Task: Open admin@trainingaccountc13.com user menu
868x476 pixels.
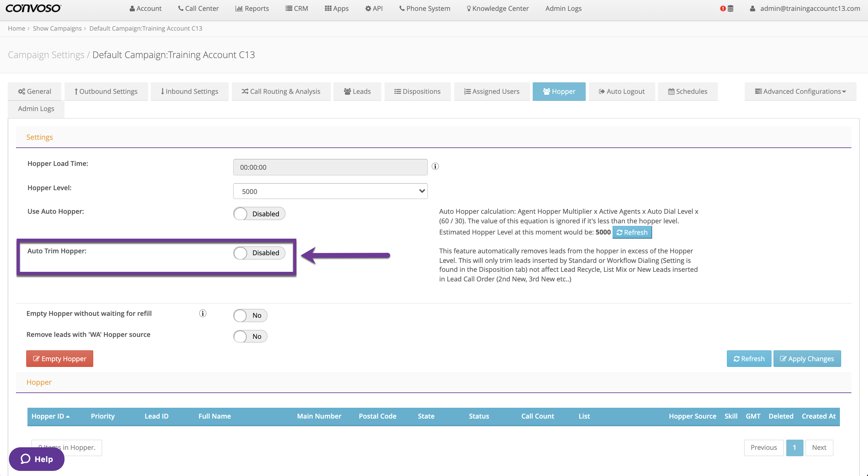Action: point(805,8)
